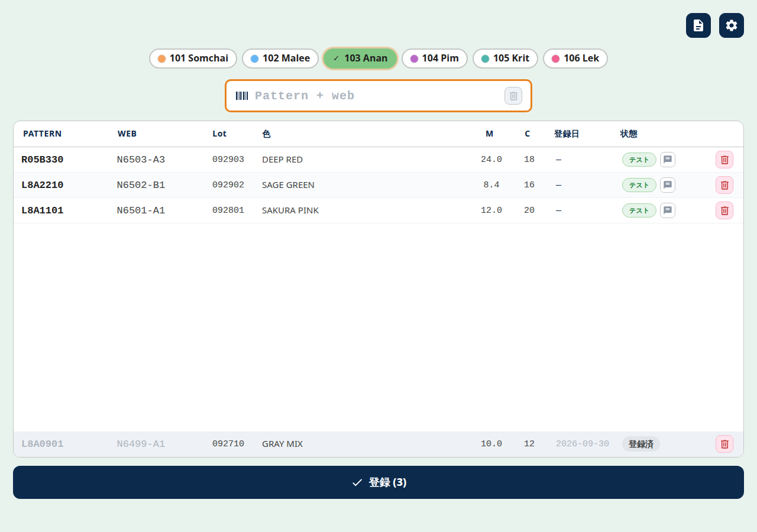Screen dimensions: 757x532
Task: Open the settings gear icon
Action: coord(732,25)
